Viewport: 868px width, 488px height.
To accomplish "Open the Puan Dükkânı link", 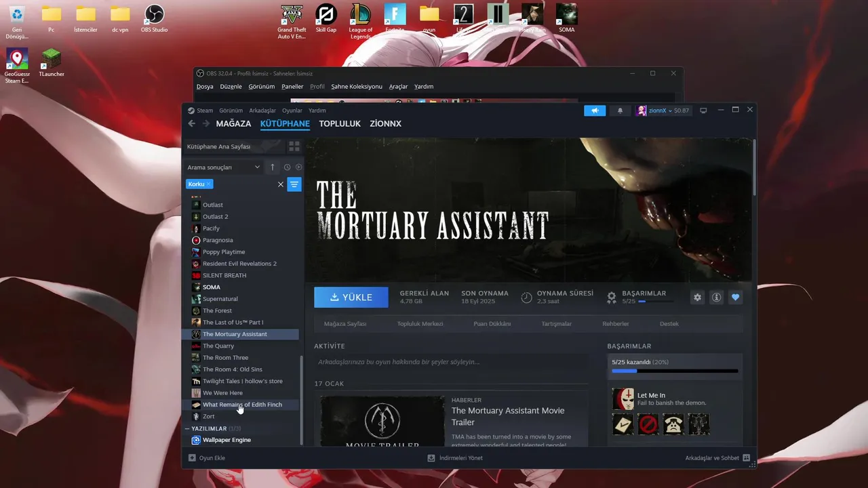I will pyautogui.click(x=492, y=323).
